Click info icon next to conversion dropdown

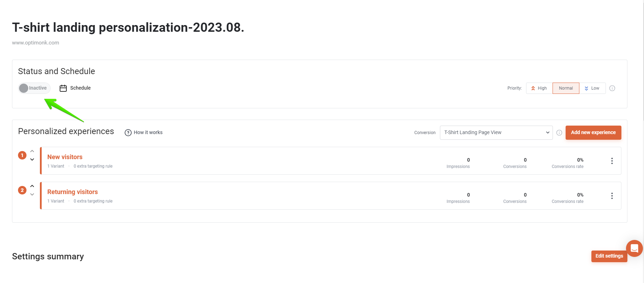[559, 133]
